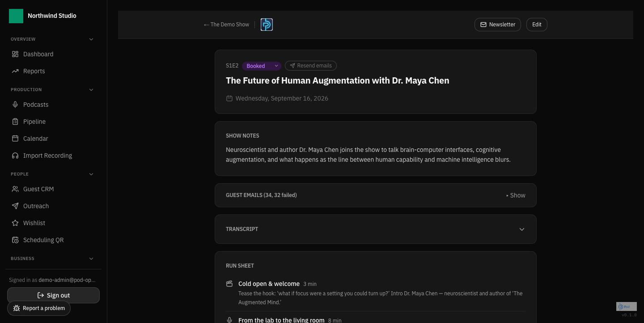Click the Reports trend icon
Screen dimensions: 644x323
[x=15, y=71]
